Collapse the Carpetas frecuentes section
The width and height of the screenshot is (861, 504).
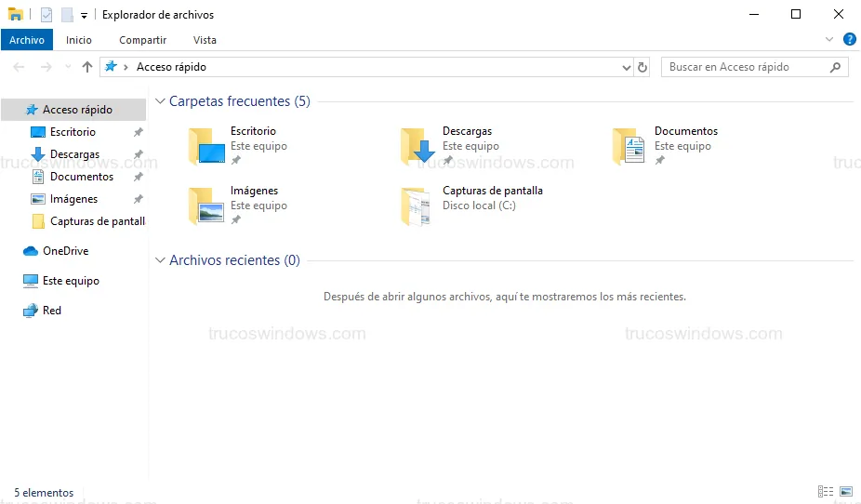160,101
